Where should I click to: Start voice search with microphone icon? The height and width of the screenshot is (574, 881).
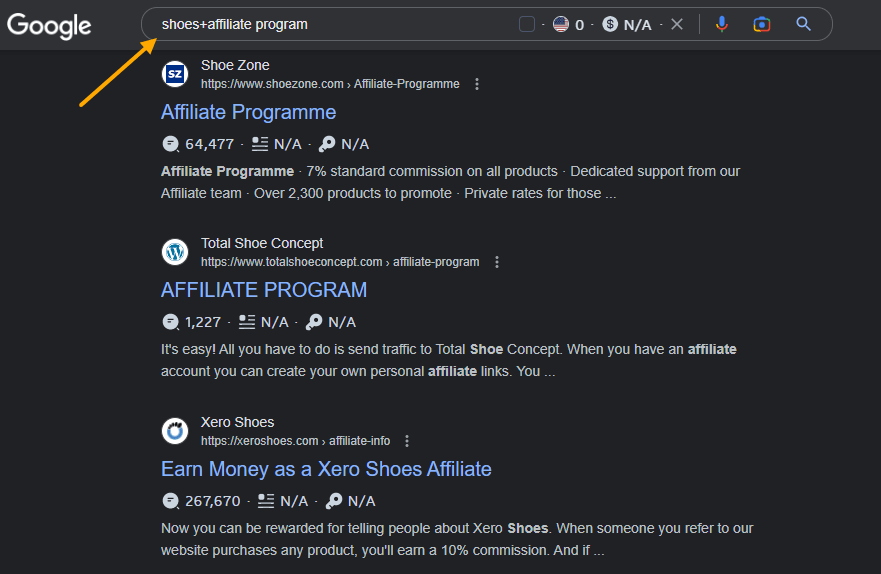coord(722,24)
